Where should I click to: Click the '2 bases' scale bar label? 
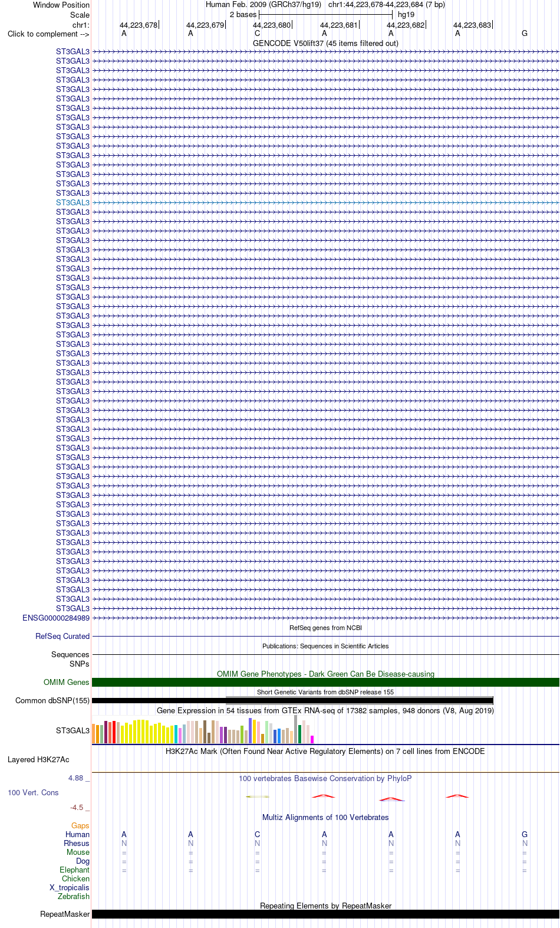click(x=243, y=15)
